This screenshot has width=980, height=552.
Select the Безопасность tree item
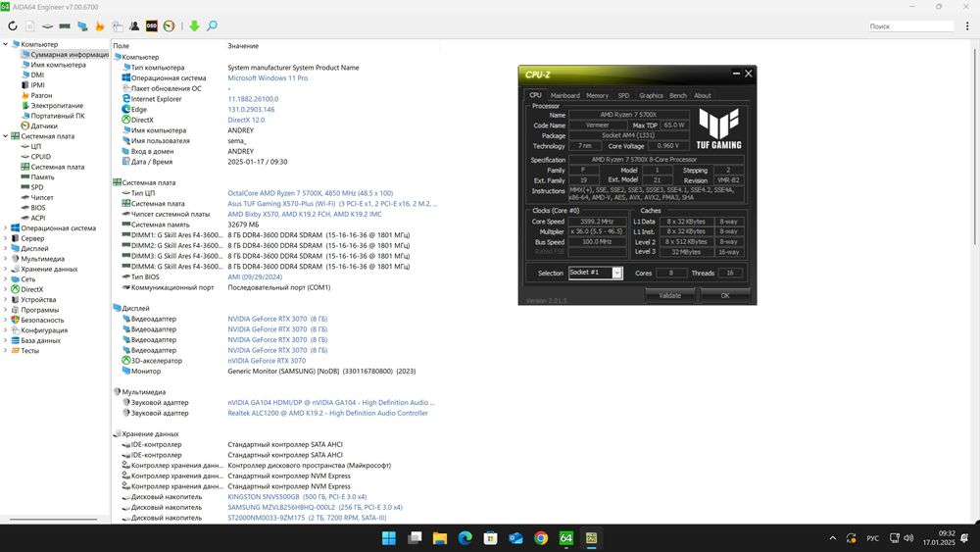pyautogui.click(x=42, y=320)
